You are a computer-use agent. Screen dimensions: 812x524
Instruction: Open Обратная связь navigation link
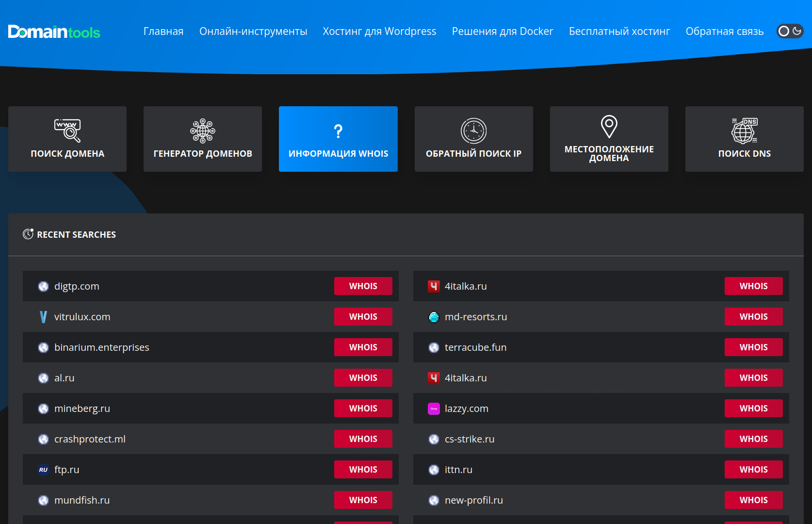tap(725, 31)
